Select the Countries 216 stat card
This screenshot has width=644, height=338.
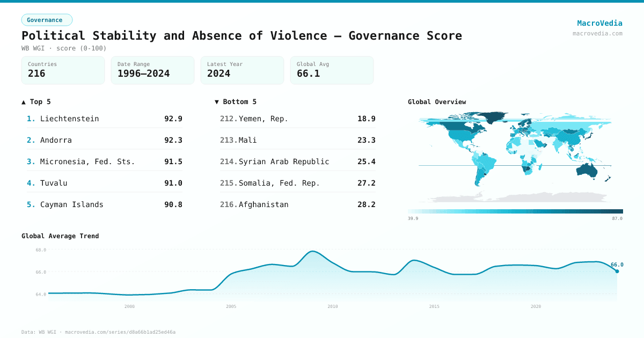click(63, 70)
